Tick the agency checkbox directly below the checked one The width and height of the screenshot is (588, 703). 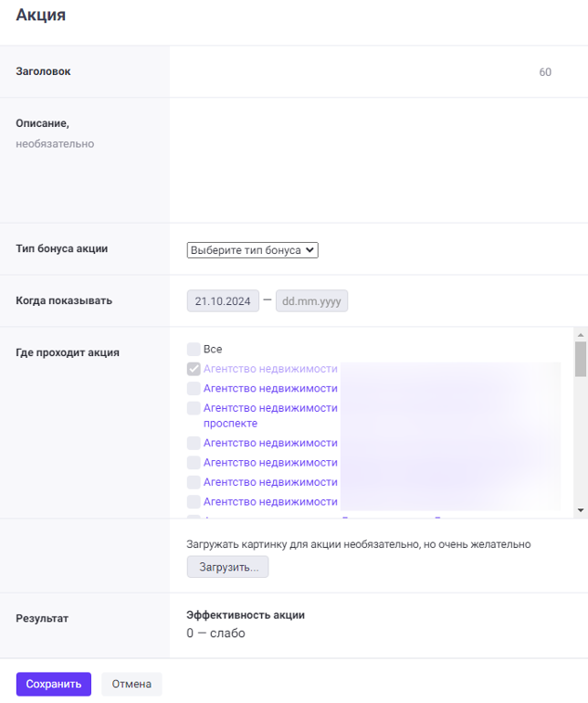pos(194,388)
